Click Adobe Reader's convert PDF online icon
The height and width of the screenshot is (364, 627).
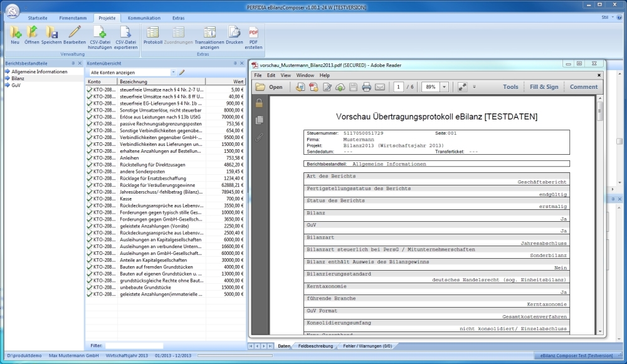coord(300,86)
